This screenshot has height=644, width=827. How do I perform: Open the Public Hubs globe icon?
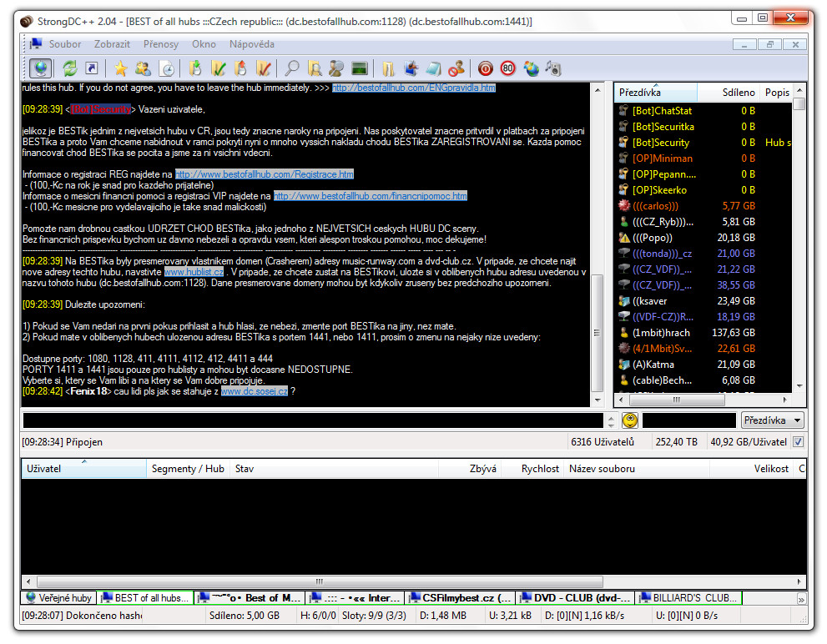tap(41, 68)
